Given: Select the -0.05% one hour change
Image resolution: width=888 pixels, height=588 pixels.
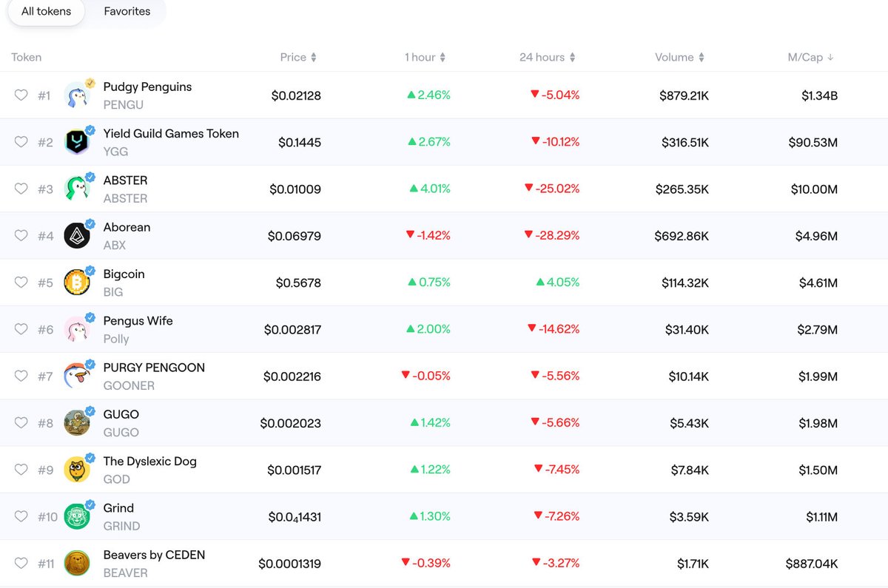Looking at the screenshot, I should [x=425, y=376].
